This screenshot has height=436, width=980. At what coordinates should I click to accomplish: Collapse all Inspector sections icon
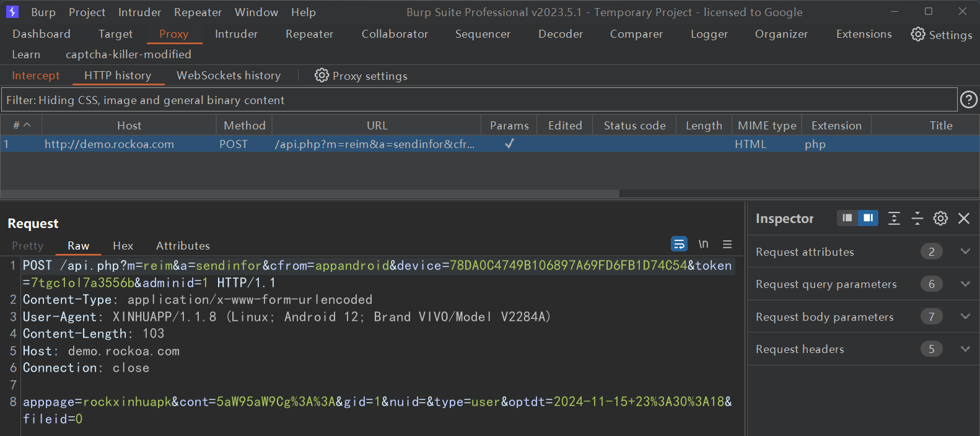[917, 218]
